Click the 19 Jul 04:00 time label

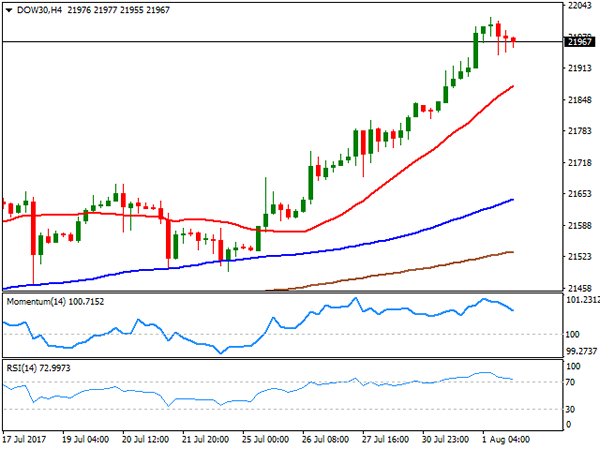point(85,439)
